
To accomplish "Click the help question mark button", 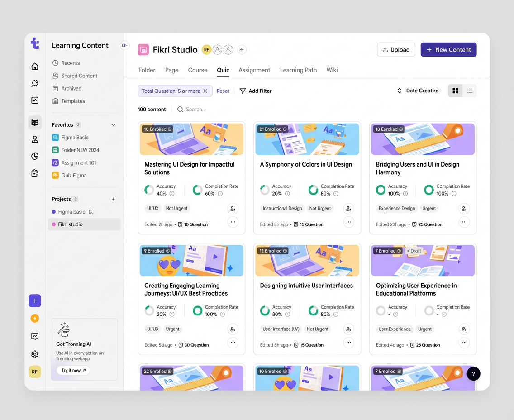I will point(473,373).
